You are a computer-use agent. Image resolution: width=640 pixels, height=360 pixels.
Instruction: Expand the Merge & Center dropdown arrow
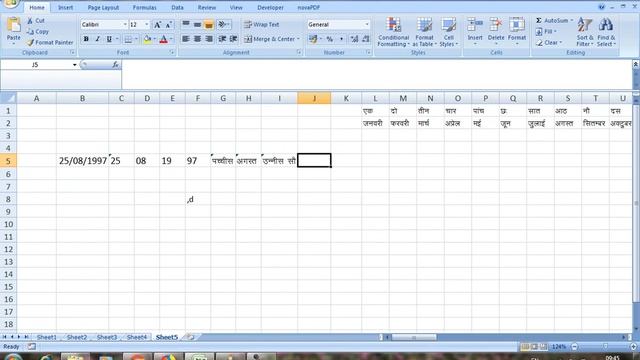pos(298,39)
